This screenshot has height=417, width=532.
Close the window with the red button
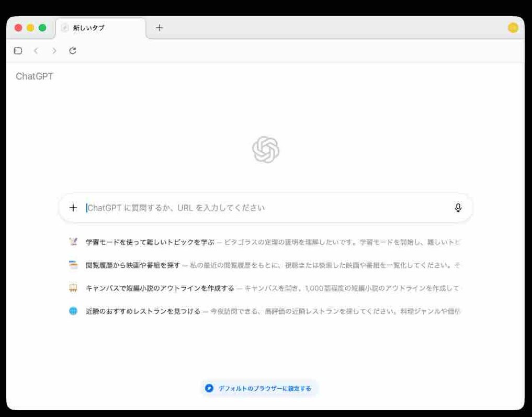pos(18,28)
